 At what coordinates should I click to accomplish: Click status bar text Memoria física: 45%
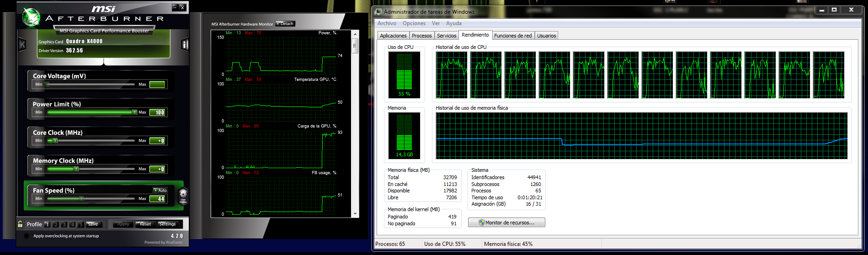(508, 244)
